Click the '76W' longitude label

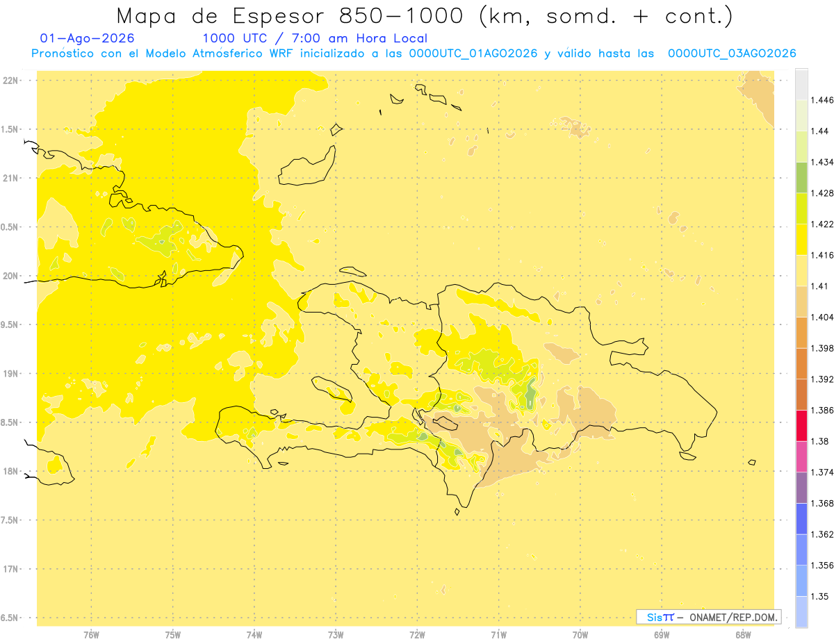(x=91, y=635)
